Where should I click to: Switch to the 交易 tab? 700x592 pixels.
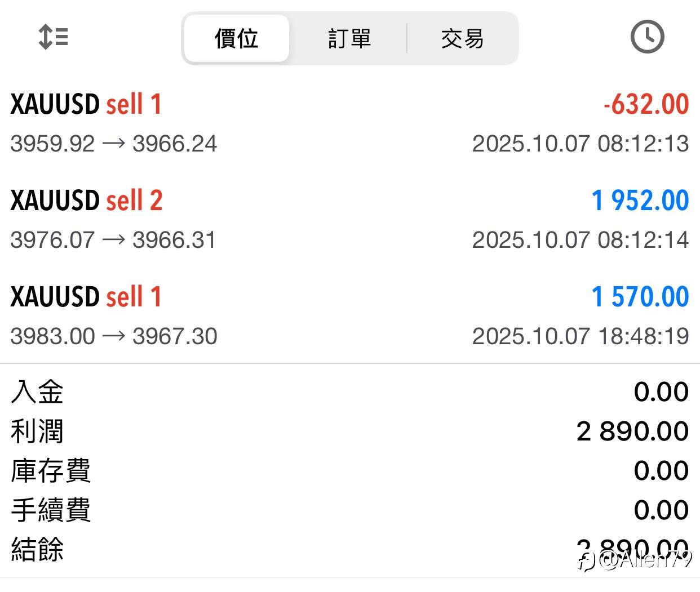click(x=462, y=39)
